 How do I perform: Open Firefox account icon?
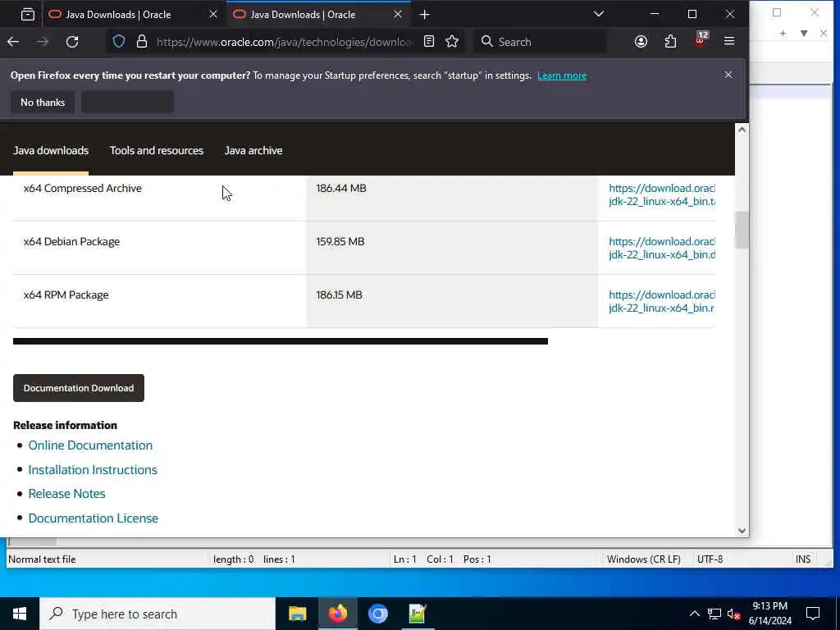click(641, 41)
